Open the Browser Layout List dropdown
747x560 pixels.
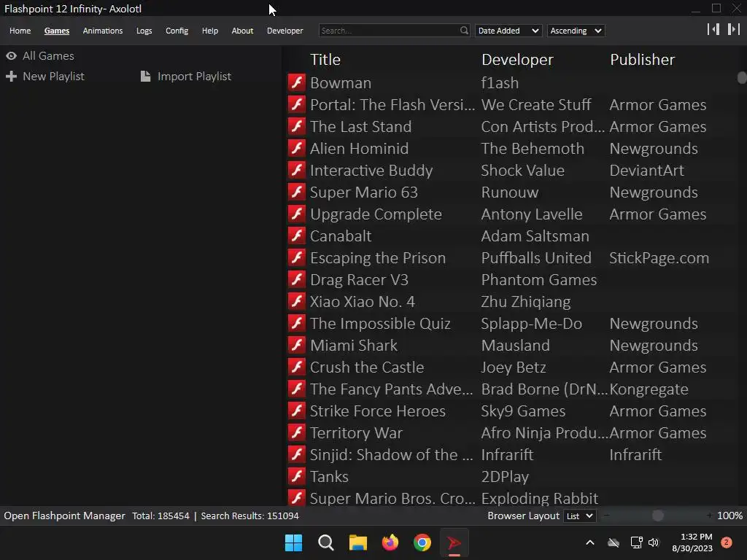[x=579, y=516]
